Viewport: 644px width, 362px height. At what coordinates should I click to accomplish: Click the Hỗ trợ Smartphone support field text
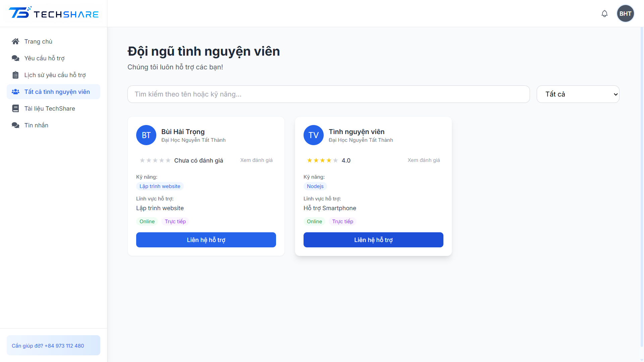[x=330, y=208]
